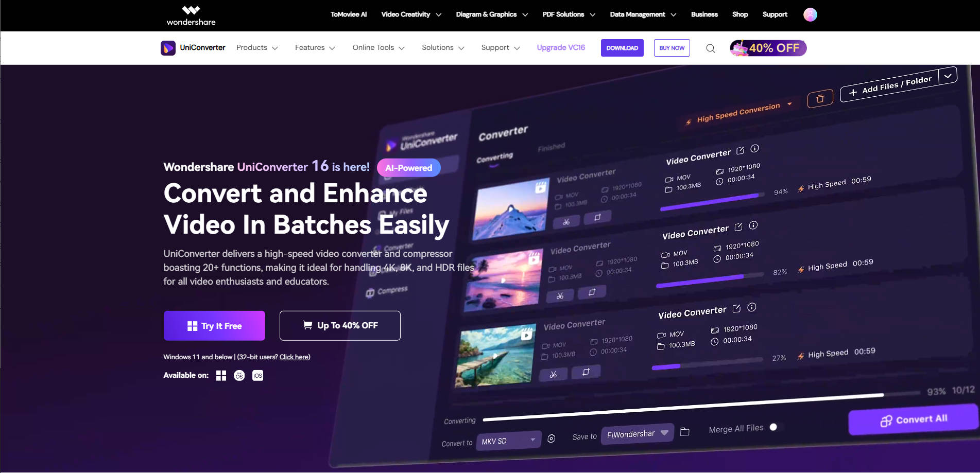
Task: Click edit icon beside 82% Video Converter
Action: 738,227
